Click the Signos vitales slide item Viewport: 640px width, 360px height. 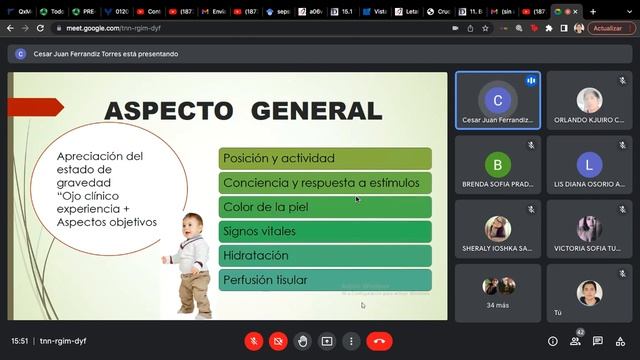tap(325, 231)
